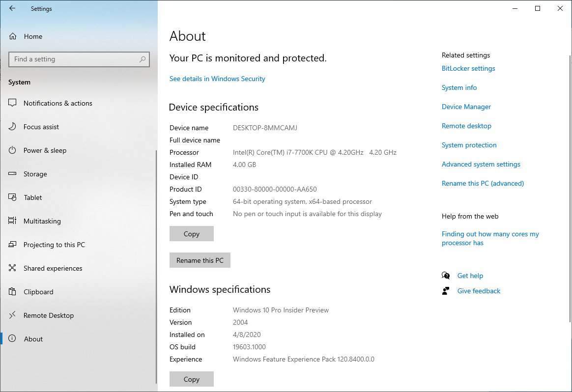Click the Get help chat icon
This screenshot has width=572, height=392.
pyautogui.click(x=446, y=275)
